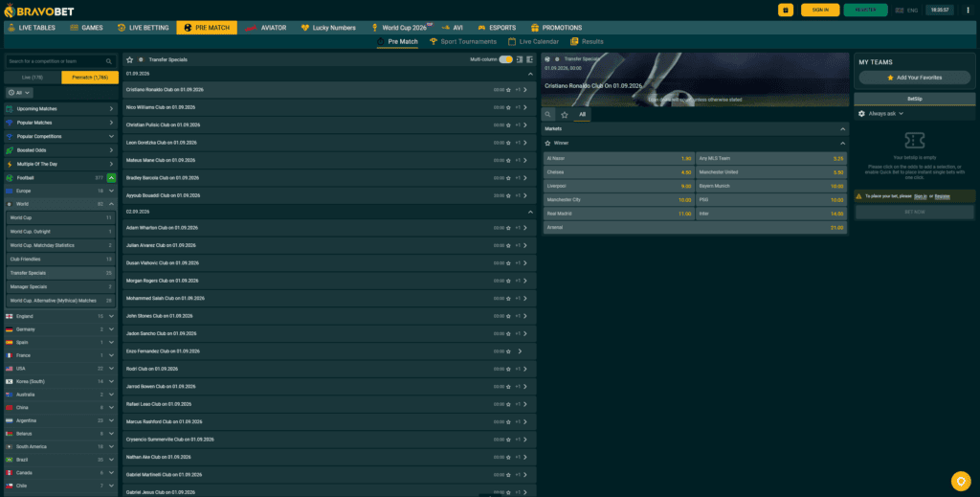The width and height of the screenshot is (980, 497).
Task: Toggle the Multi-column switch
Action: point(505,59)
